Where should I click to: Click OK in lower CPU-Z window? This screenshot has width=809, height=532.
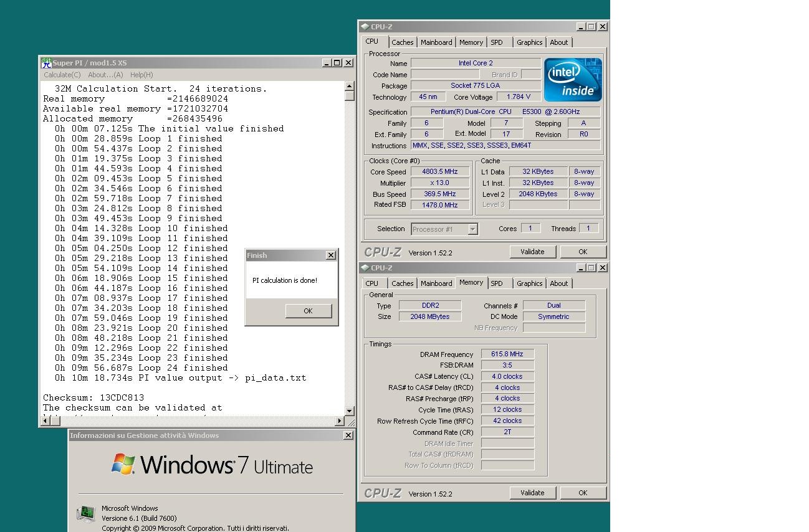(x=583, y=493)
